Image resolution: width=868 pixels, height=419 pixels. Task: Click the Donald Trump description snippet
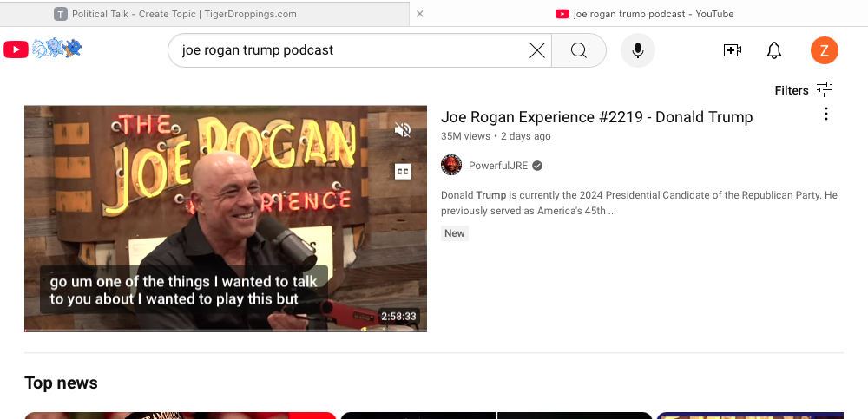pos(639,203)
